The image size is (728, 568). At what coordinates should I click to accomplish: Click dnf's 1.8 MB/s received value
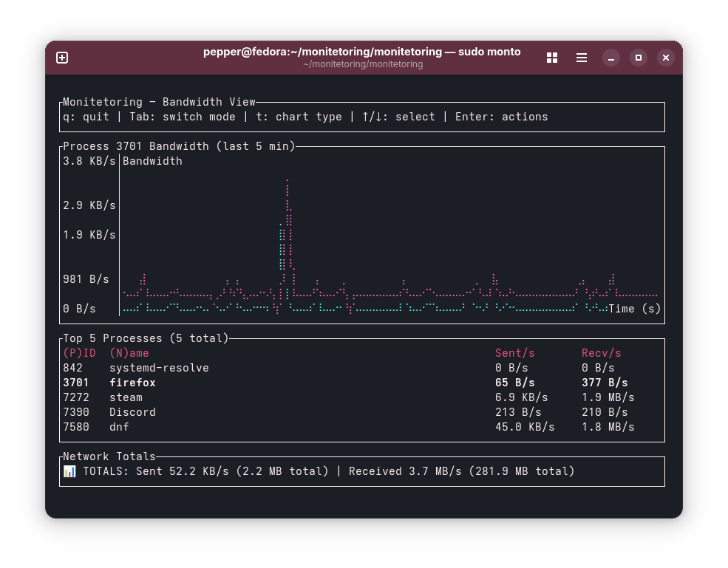(608, 427)
